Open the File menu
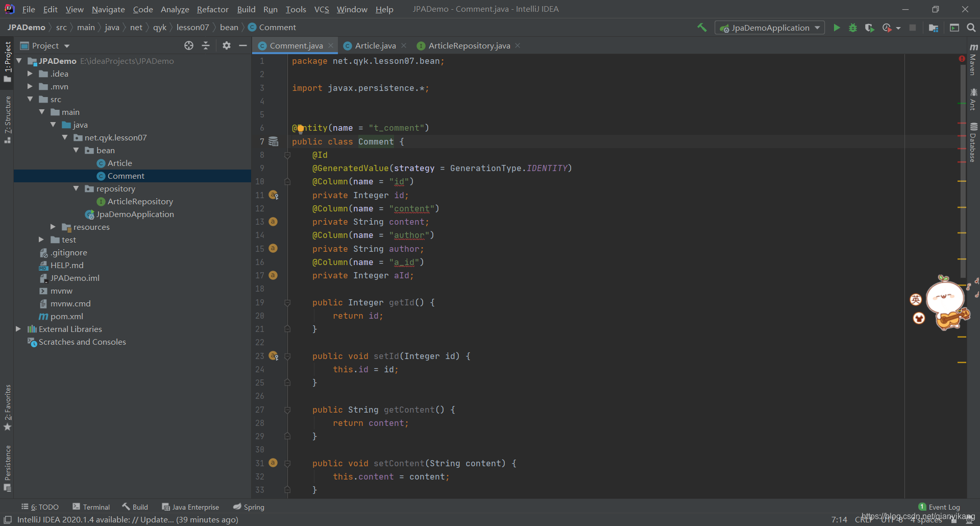Screen dimensions: 980x526 [x=29, y=9]
